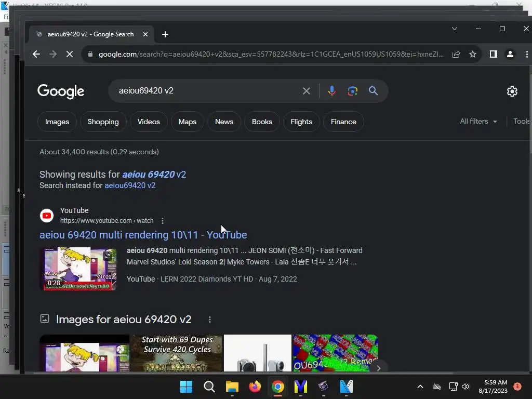
Task: Open the clock and date flyout
Action: 493,387
